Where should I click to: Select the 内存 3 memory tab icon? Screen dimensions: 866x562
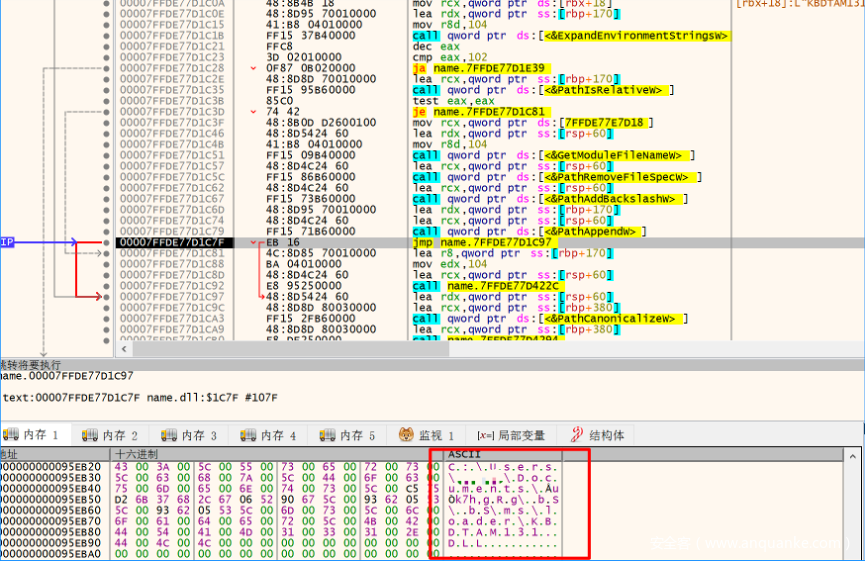pyautogui.click(x=169, y=435)
